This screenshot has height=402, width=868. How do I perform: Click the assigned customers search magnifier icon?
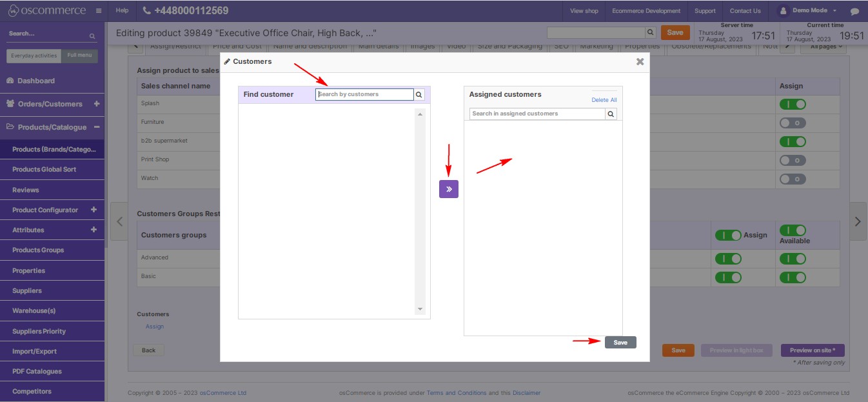coord(611,114)
